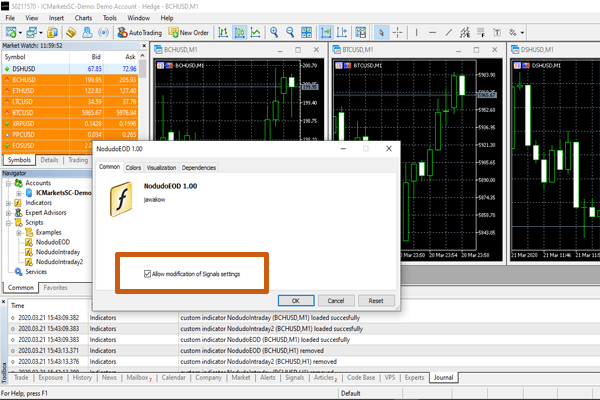Click the Reset button in dialog
Screen dimensions: 600x400
pos(376,300)
